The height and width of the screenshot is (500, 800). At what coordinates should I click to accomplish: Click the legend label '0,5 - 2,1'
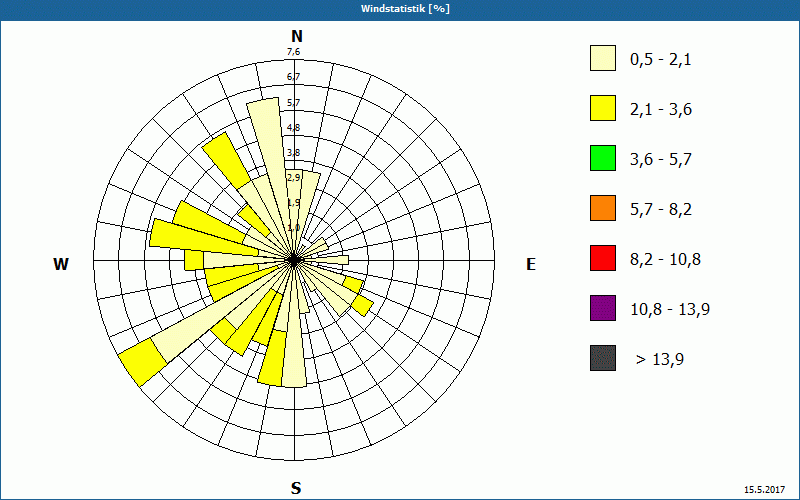click(x=661, y=60)
